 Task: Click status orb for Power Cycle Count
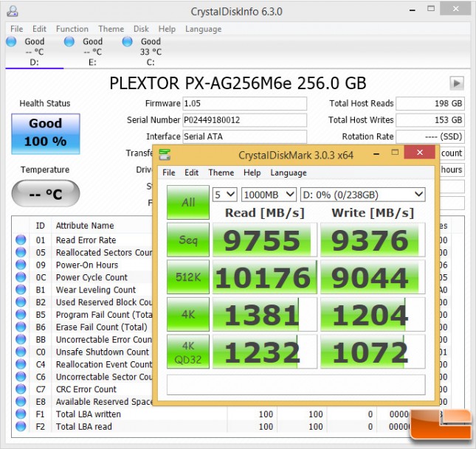[x=21, y=277]
